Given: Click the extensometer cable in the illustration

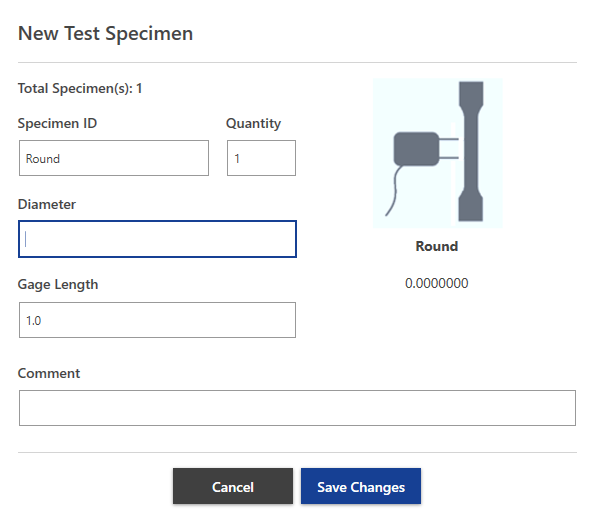Looking at the screenshot, I should (x=392, y=191).
